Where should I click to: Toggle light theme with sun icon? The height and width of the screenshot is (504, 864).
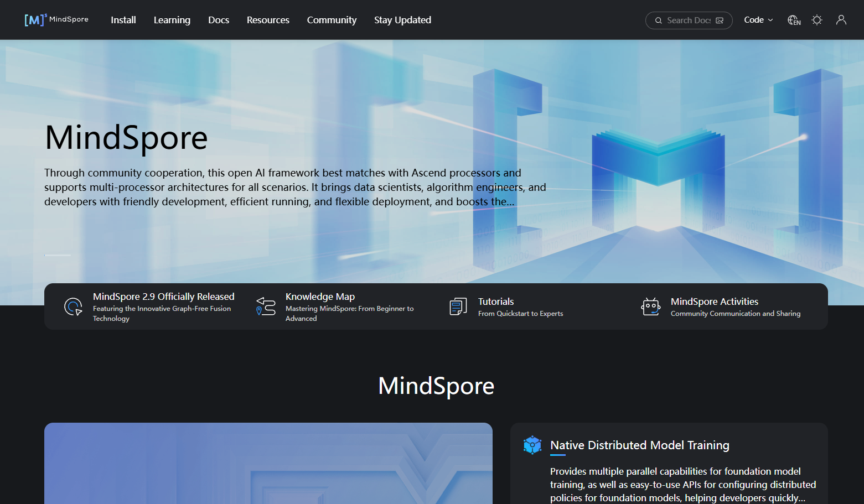point(817,20)
